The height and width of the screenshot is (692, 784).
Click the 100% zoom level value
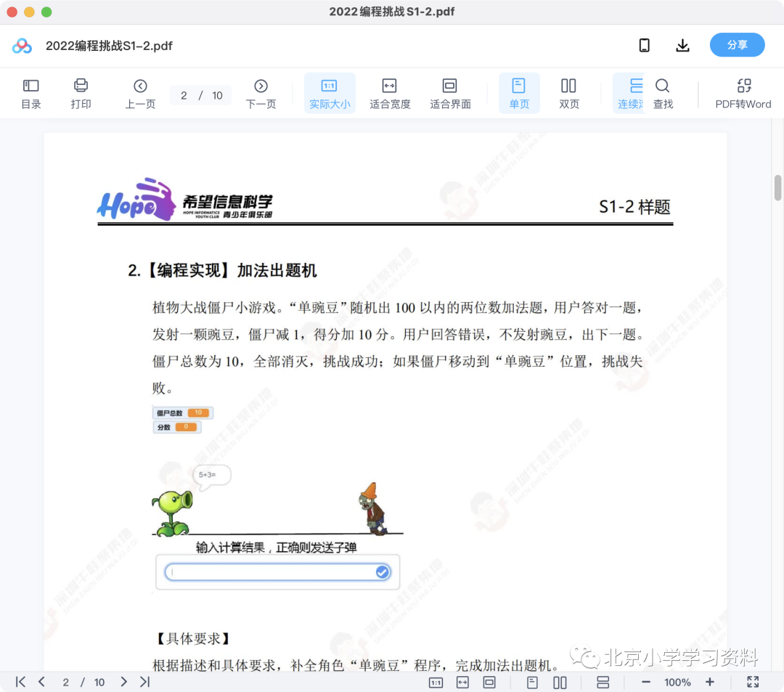pyautogui.click(x=677, y=683)
